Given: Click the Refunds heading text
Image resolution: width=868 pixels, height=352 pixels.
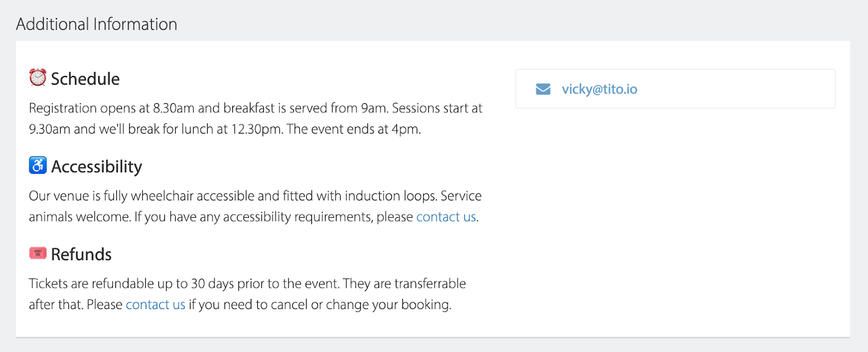Looking at the screenshot, I should point(81,254).
